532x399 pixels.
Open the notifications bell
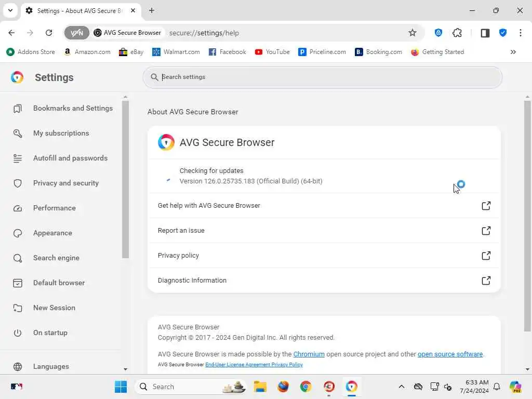497,387
